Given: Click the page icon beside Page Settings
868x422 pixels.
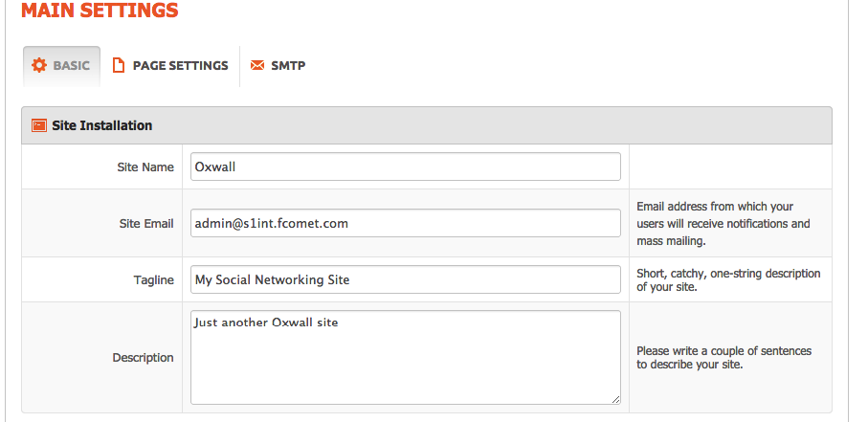Looking at the screenshot, I should [x=119, y=65].
